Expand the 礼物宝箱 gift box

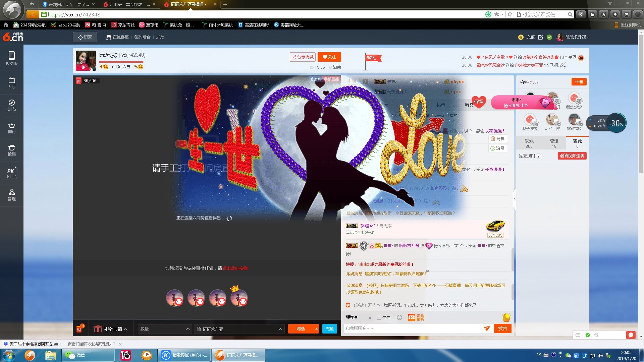tap(111, 329)
